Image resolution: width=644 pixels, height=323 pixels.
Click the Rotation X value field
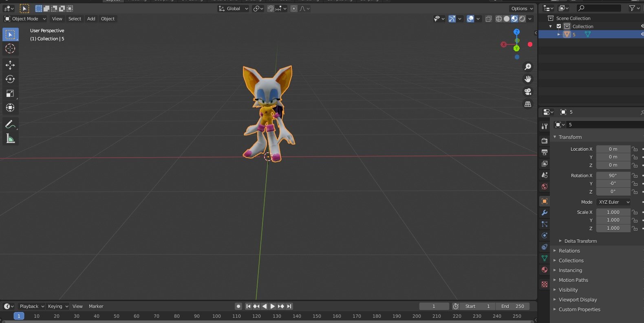point(613,176)
